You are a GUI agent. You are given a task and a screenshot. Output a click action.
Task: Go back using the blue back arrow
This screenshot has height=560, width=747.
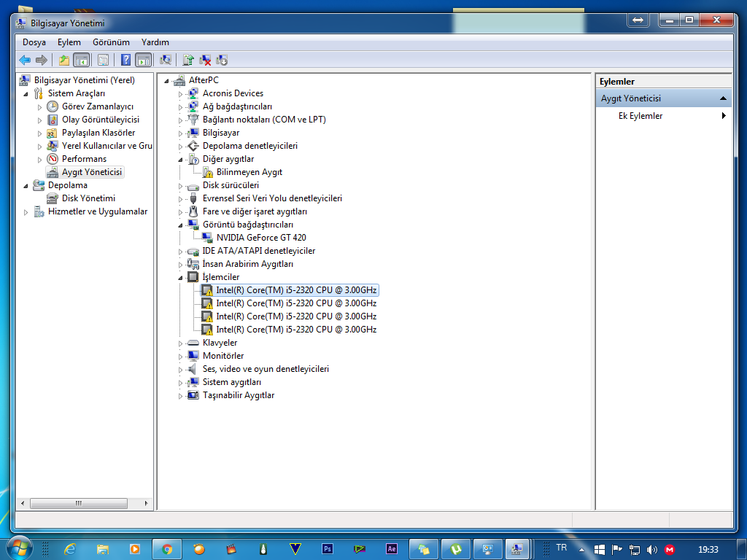point(25,60)
